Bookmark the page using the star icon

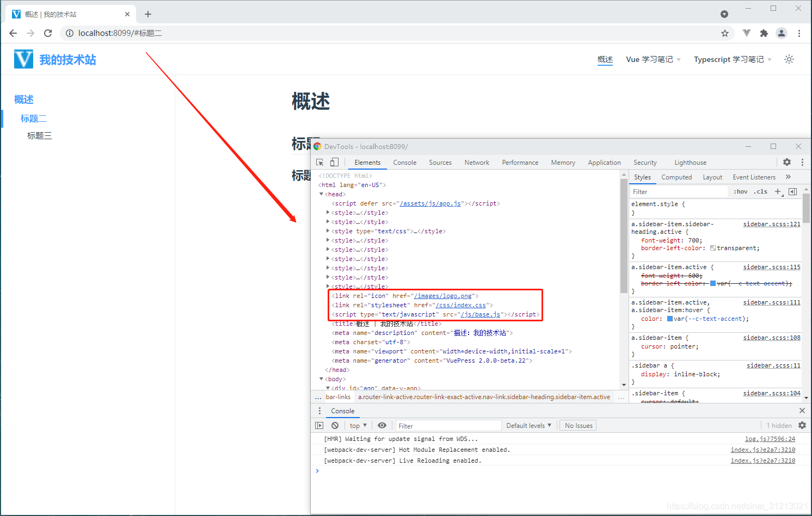tap(725, 33)
